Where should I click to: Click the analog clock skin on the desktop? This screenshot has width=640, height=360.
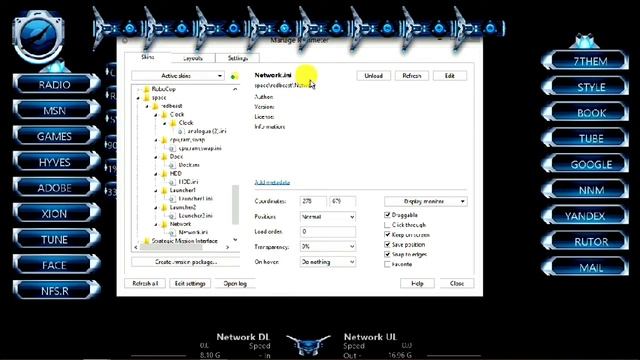pyautogui.click(x=38, y=36)
